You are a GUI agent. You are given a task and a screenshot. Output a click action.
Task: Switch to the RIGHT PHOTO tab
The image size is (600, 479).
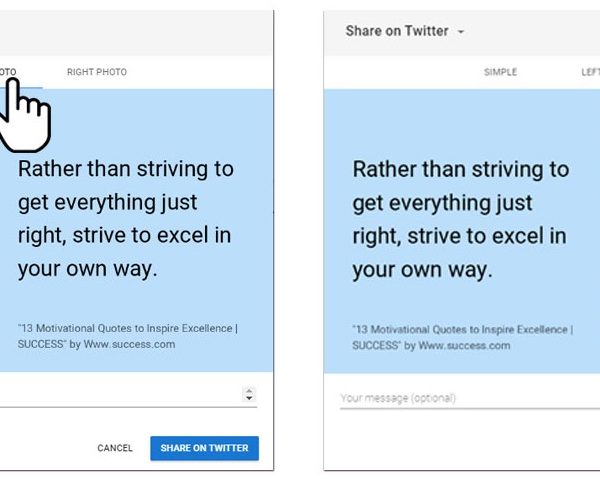(x=97, y=72)
